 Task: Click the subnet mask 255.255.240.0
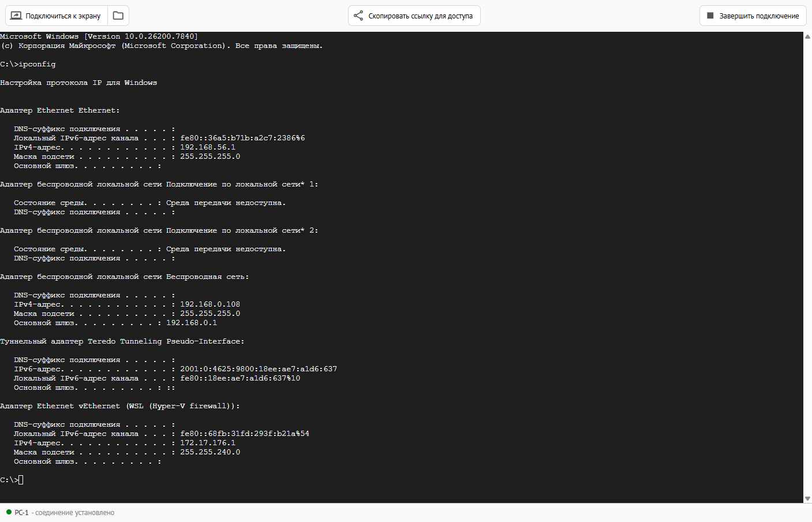210,452
